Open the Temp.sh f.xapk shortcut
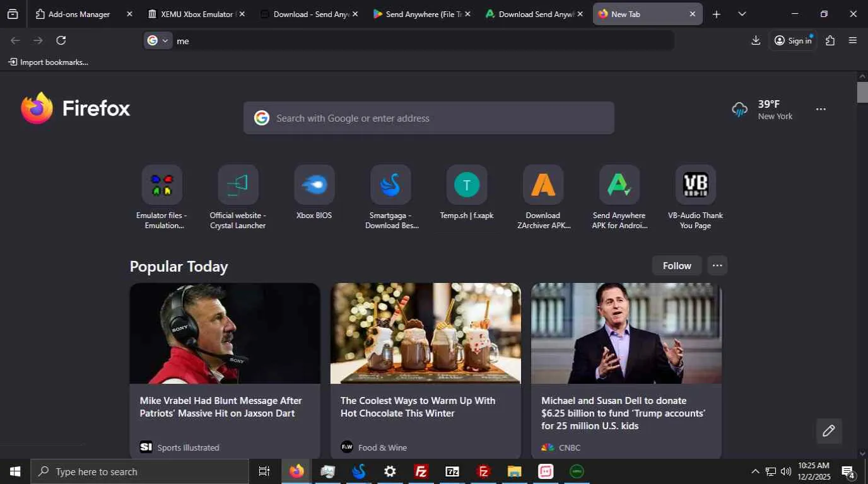 [x=467, y=192]
